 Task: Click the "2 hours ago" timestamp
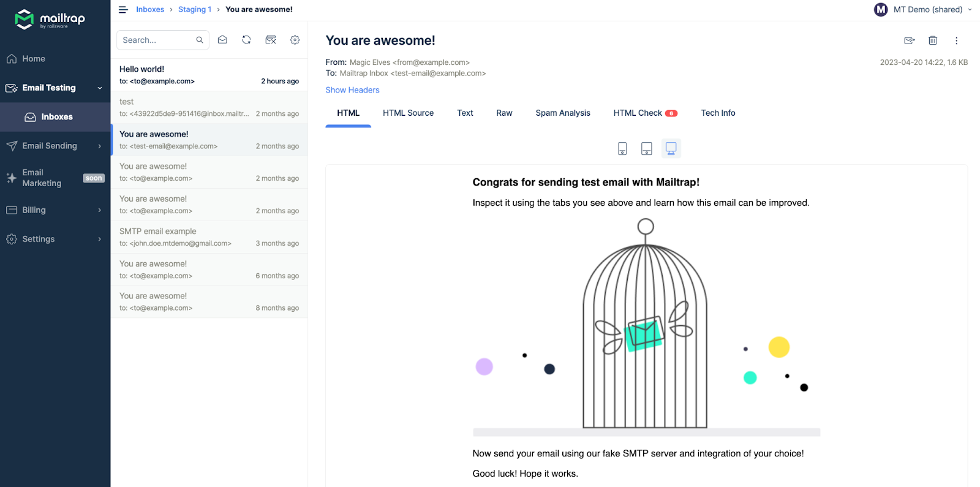[280, 81]
